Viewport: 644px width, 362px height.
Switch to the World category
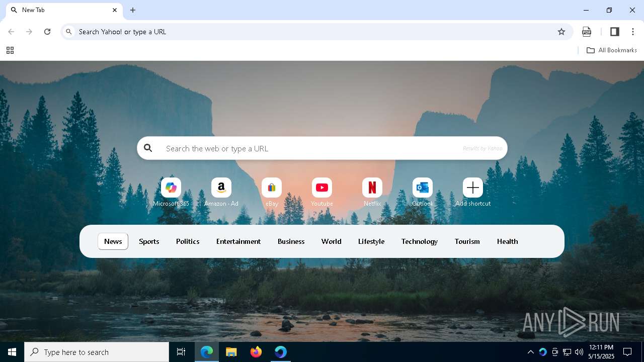(x=332, y=241)
